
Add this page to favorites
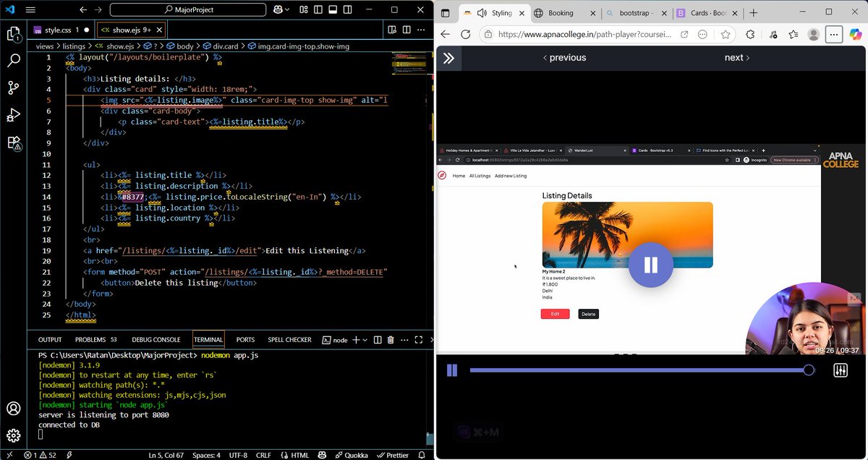point(725,35)
